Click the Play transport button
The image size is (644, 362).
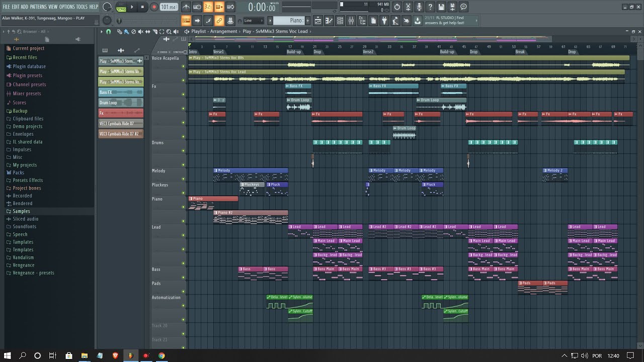(132, 7)
